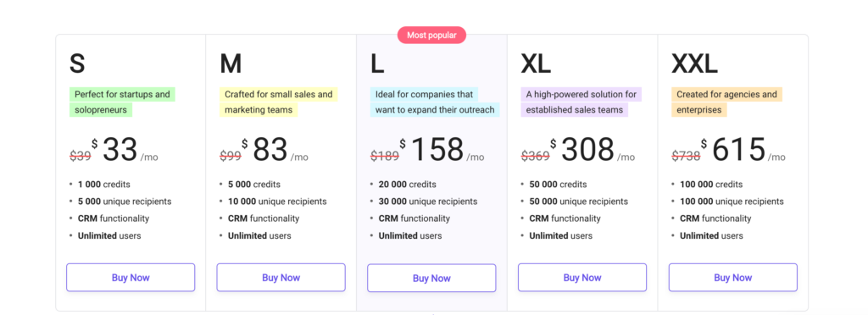Image resolution: width=868 pixels, height=315 pixels.
Task: Click the blue expand outreach label
Action: pos(435,102)
